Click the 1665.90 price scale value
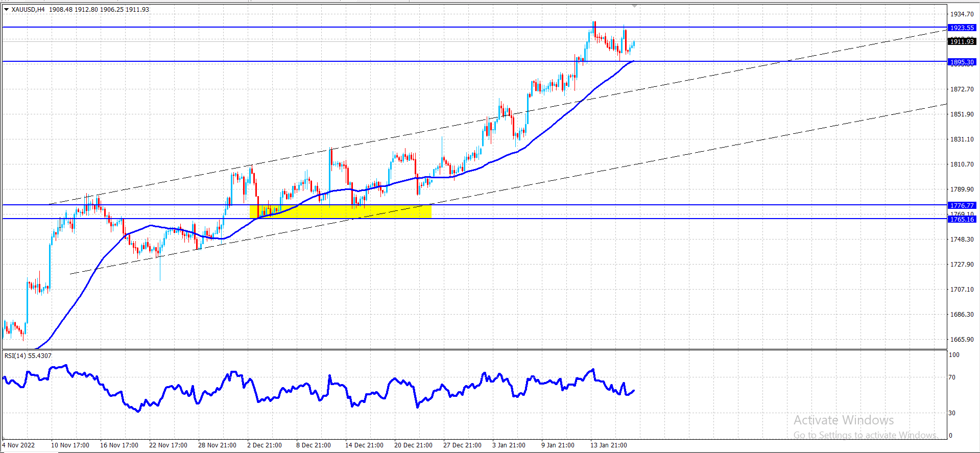Screen dimensions: 980x453 (x=962, y=339)
